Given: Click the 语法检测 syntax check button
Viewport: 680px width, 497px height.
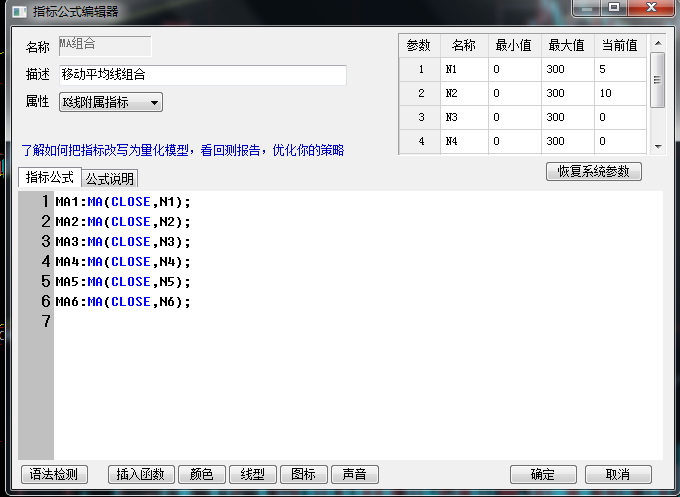Looking at the screenshot, I should coord(54,474).
